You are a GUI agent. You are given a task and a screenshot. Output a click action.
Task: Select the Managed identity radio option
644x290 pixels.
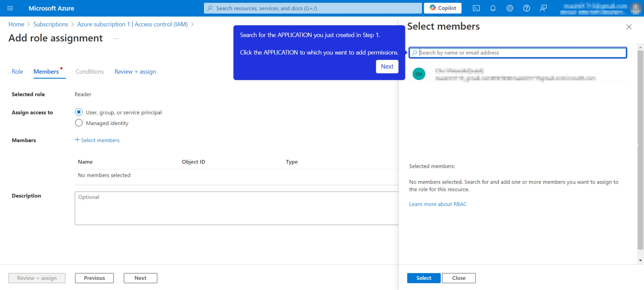click(x=79, y=123)
